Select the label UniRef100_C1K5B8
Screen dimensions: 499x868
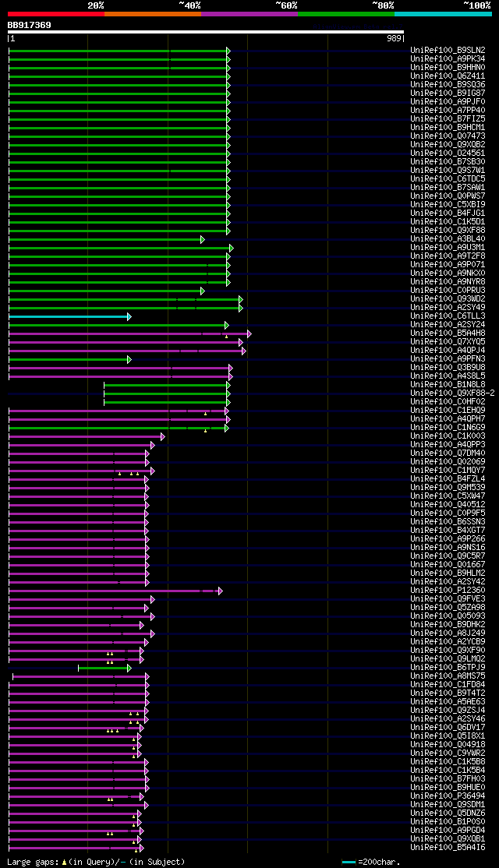[x=448, y=762]
